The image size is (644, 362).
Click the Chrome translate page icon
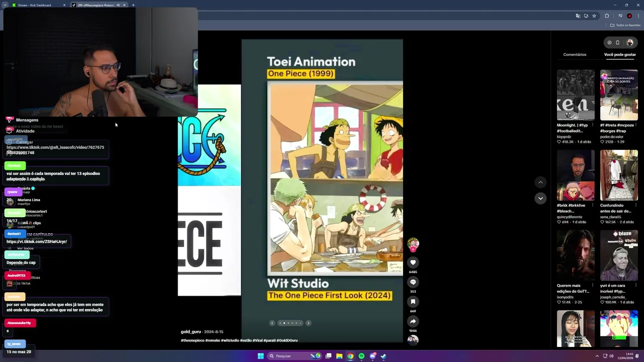pos(578,16)
